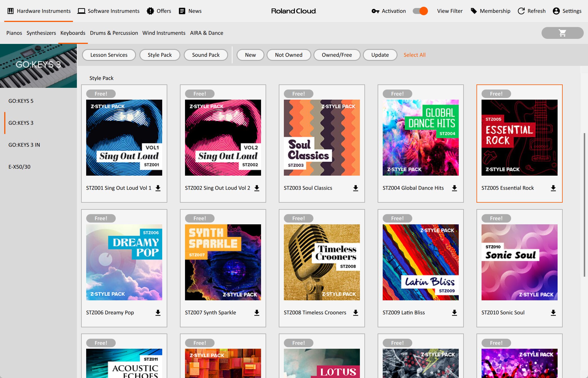Switch to the Synthesizers category tab

(41, 33)
